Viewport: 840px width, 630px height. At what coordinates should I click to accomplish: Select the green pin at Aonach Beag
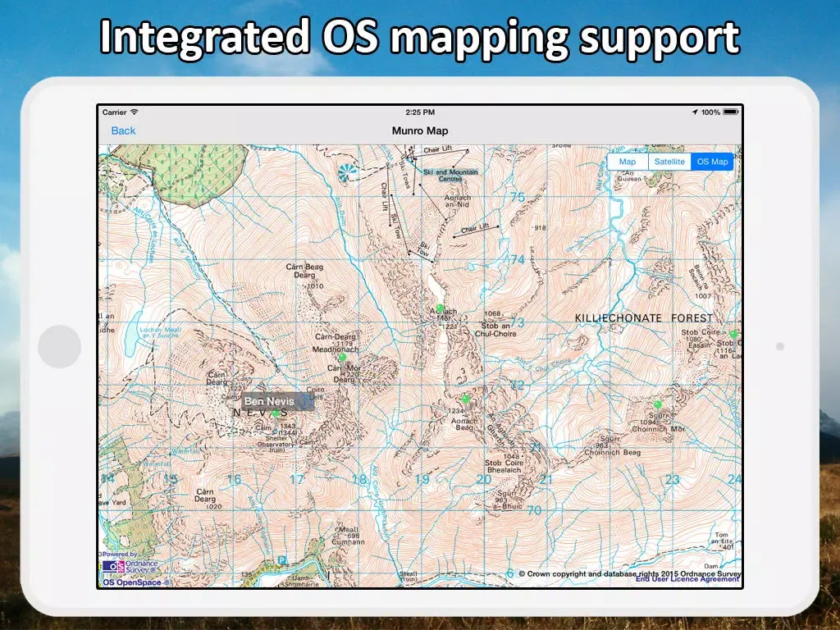pos(466,399)
